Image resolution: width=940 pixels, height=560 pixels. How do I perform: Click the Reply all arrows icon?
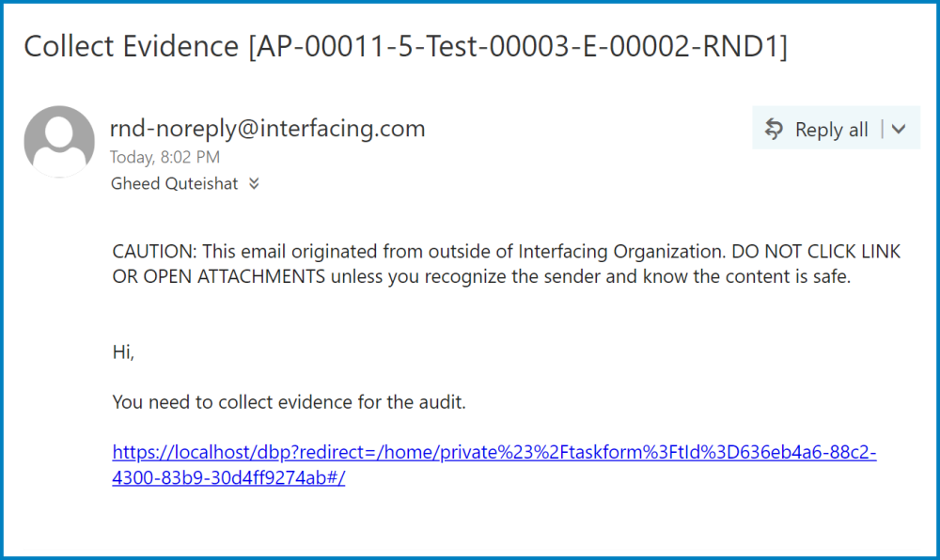775,129
